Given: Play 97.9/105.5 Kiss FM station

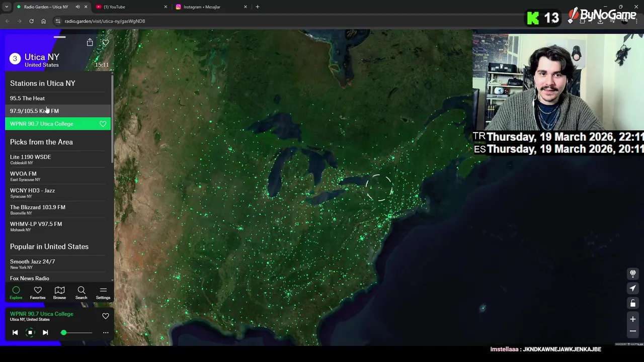Looking at the screenshot, I should pos(58,111).
